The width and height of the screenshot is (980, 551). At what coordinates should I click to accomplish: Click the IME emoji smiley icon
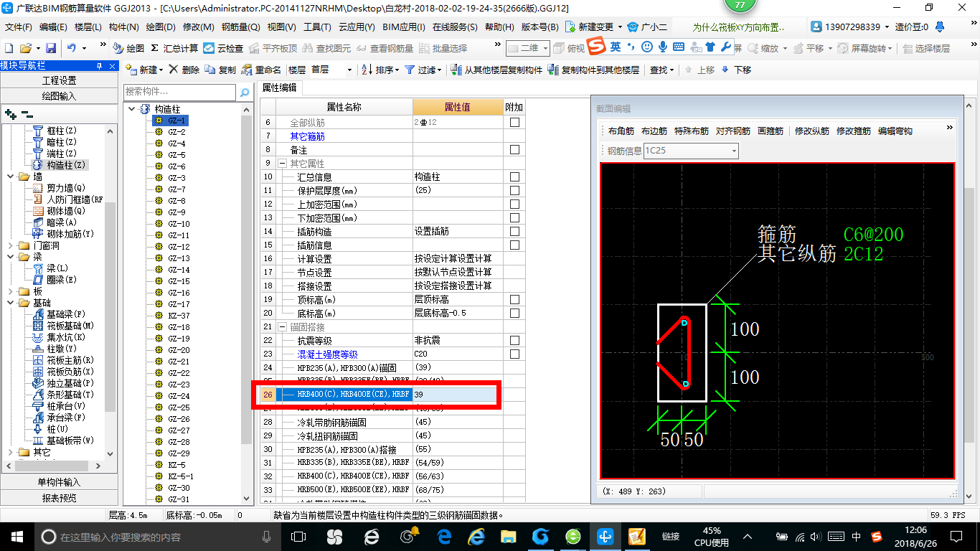(x=647, y=47)
